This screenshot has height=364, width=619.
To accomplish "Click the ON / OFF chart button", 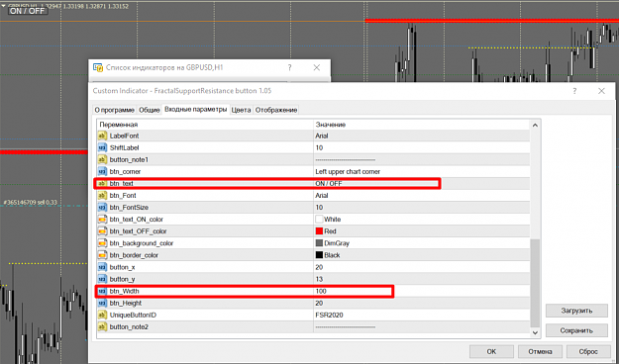I will [x=28, y=11].
